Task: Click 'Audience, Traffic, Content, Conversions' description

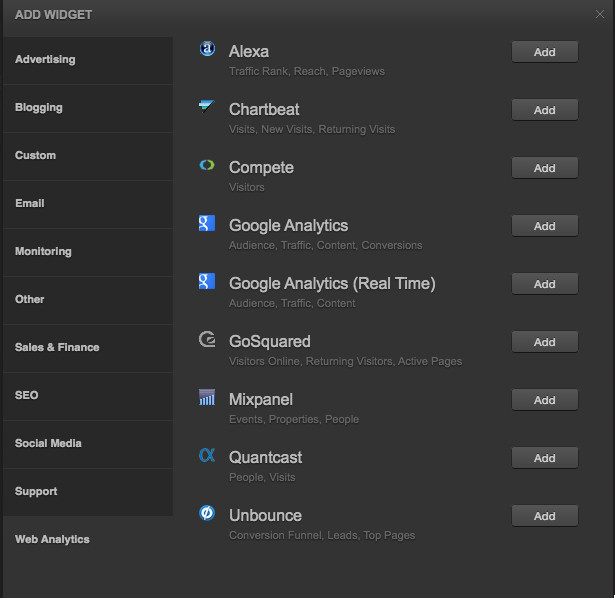Action: tap(326, 245)
